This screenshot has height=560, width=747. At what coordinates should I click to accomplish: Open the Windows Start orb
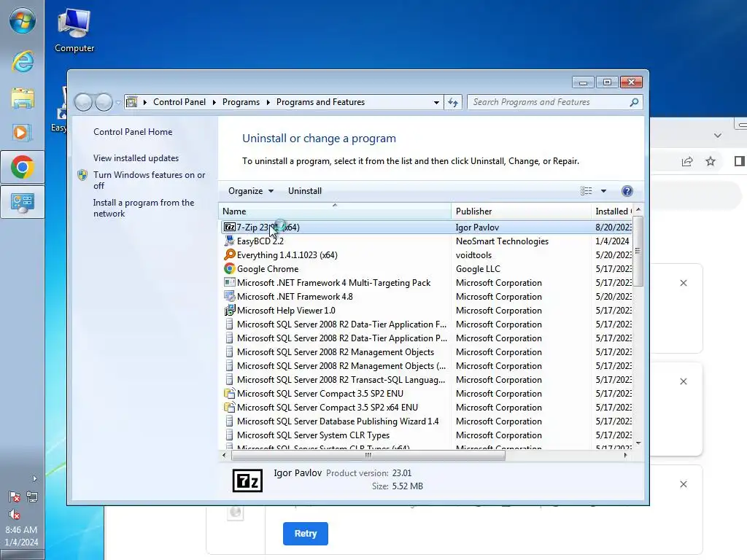[23, 21]
